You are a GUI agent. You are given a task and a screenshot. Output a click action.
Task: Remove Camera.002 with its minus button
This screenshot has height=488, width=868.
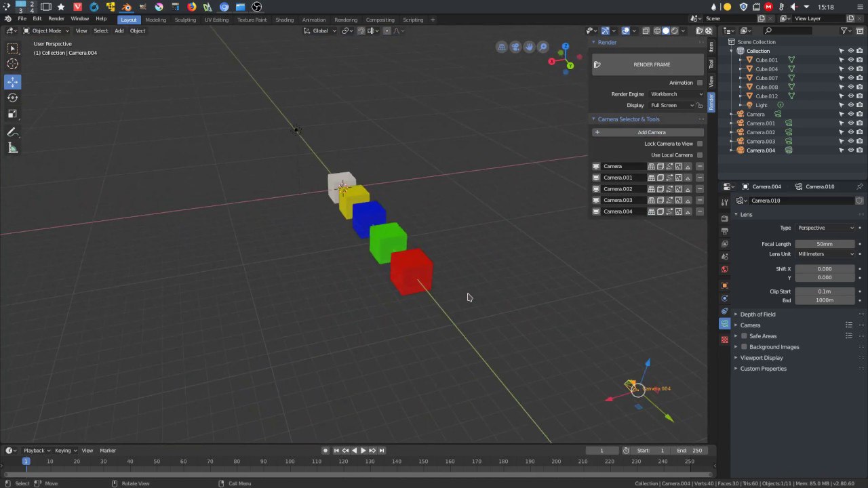(x=700, y=189)
